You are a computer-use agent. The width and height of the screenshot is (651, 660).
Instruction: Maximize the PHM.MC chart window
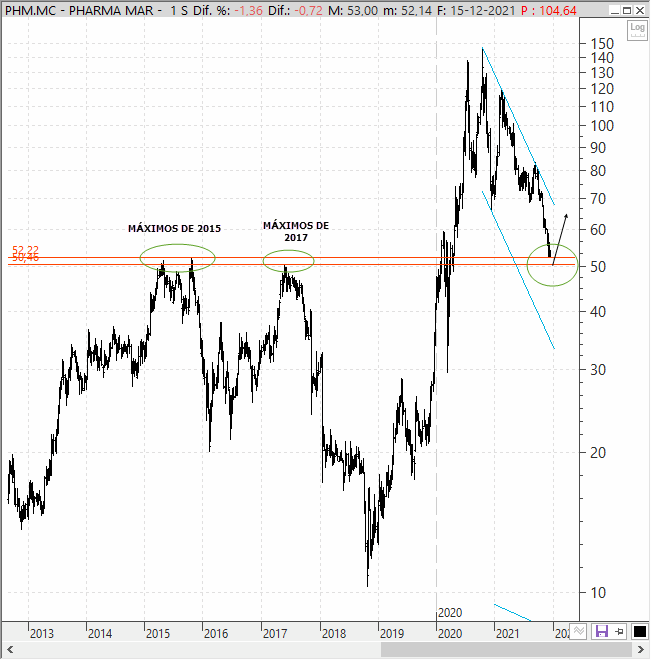(627, 11)
